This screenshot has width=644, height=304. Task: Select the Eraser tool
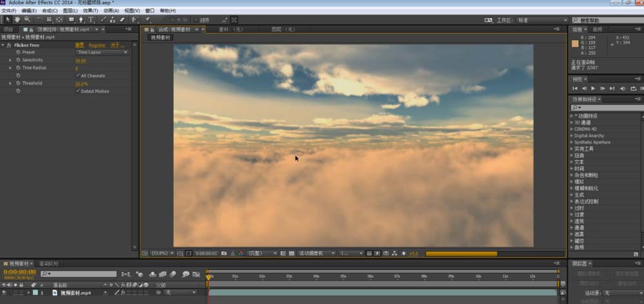pos(122,19)
